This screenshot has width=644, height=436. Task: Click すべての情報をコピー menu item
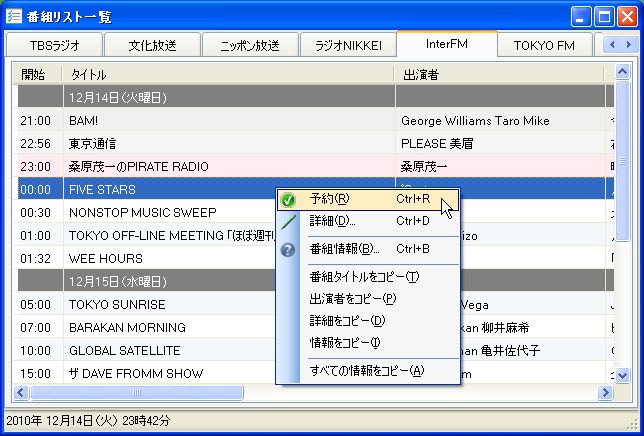pos(366,370)
